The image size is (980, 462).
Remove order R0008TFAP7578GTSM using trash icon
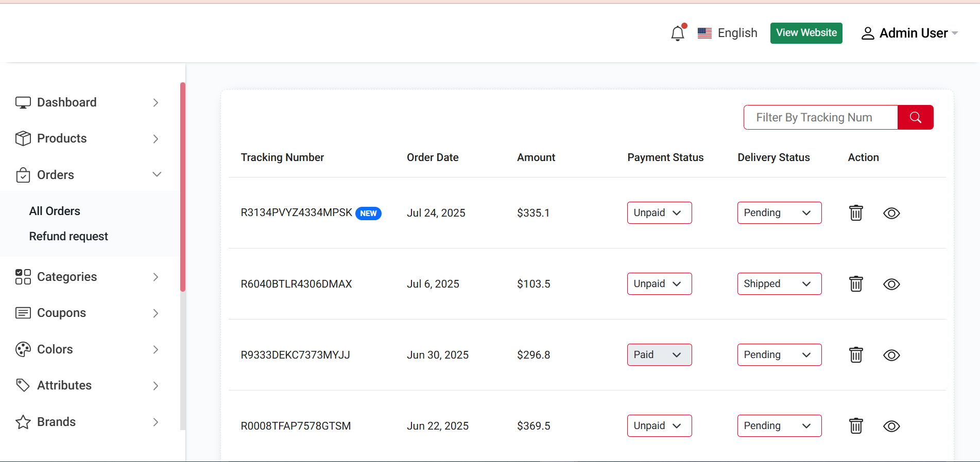[856, 426]
